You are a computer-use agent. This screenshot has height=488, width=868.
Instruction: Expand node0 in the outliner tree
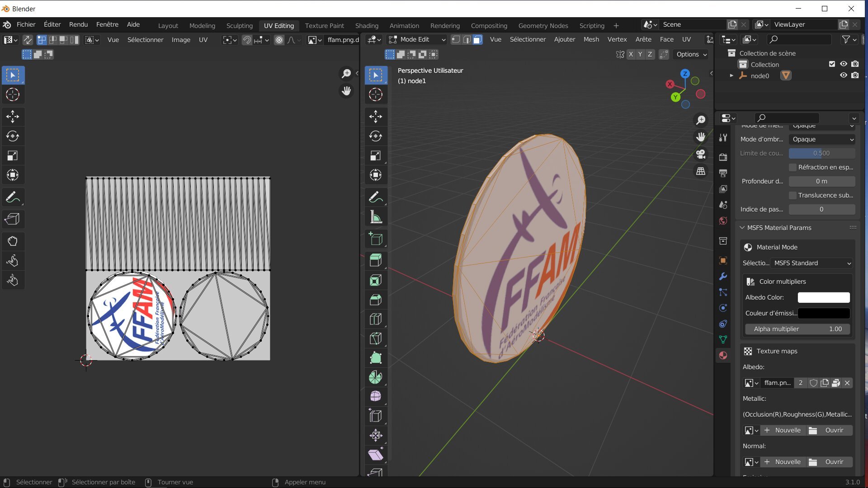pos(731,76)
